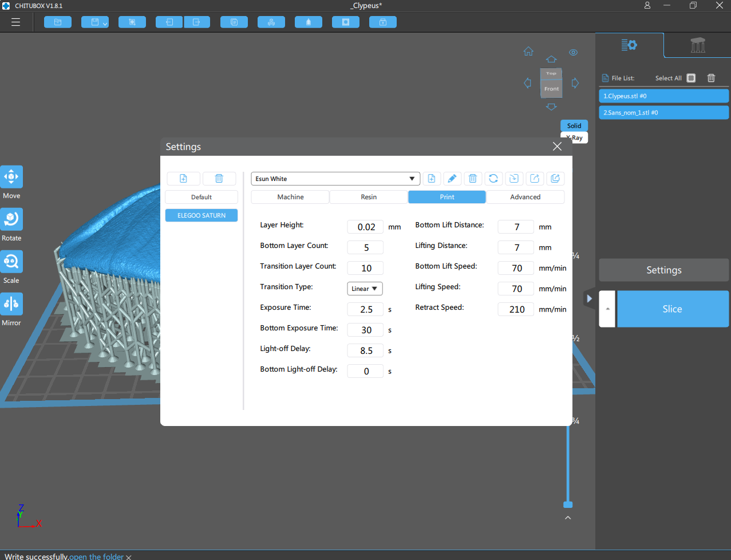Screen dimensions: 731x560
Task: Click the pencil edit profile icon
Action: click(452, 179)
